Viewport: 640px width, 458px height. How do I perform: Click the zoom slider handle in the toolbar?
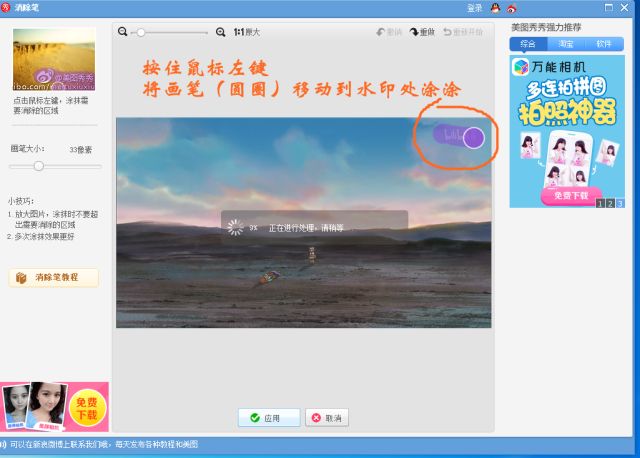tap(140, 32)
